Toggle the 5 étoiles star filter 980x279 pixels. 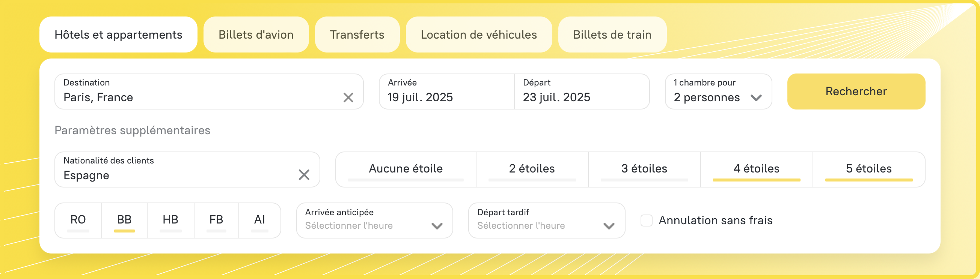coord(868,169)
